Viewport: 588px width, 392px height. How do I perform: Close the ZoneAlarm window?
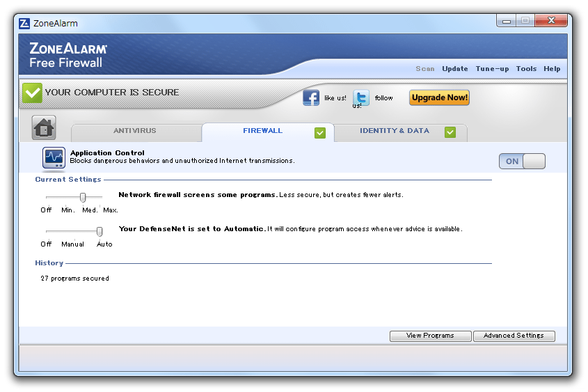551,21
